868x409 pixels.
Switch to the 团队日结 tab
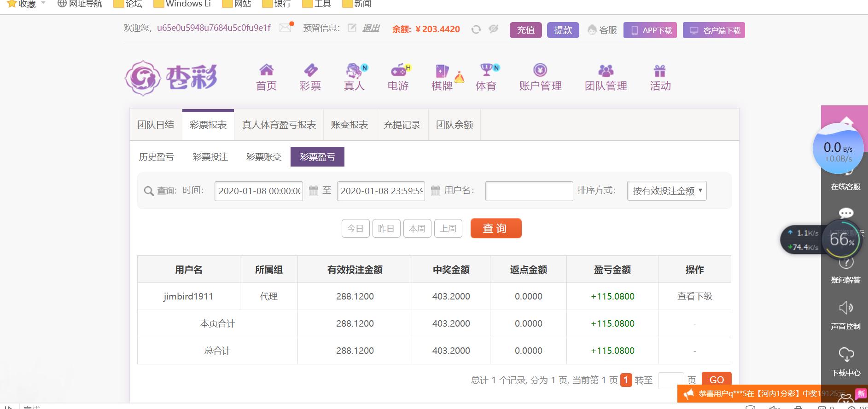click(x=156, y=125)
